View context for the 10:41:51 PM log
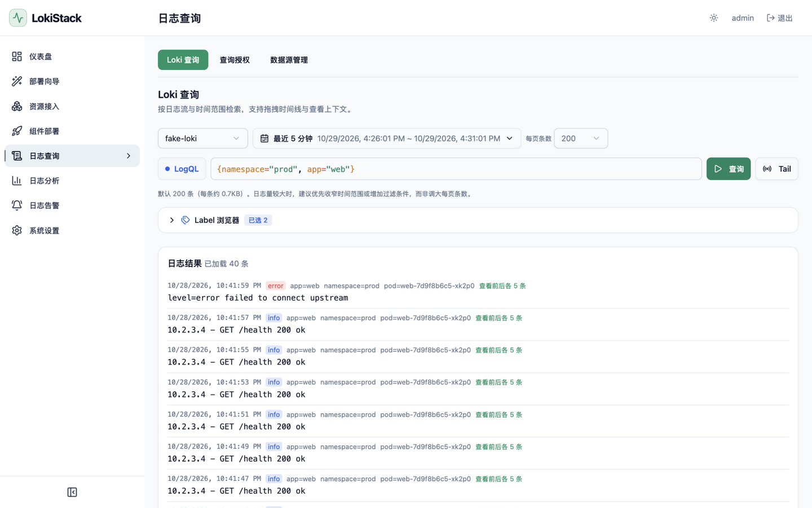This screenshot has height=508, width=812. 499,414
